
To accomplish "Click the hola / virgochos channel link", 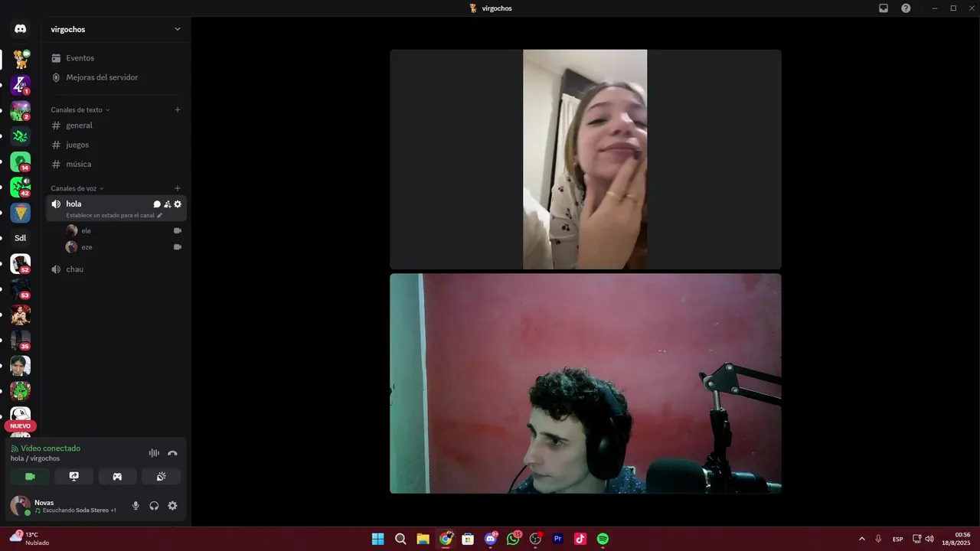I will tap(35, 458).
